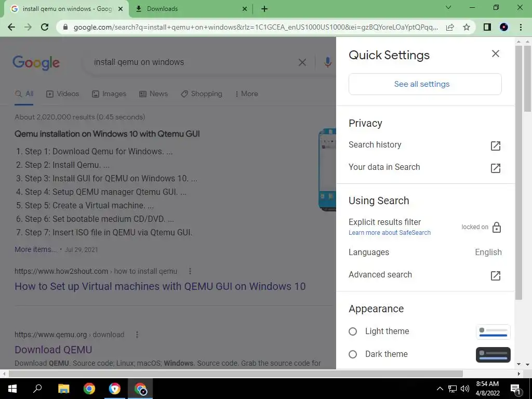Open How to Set up Virtual machines result

160,286
